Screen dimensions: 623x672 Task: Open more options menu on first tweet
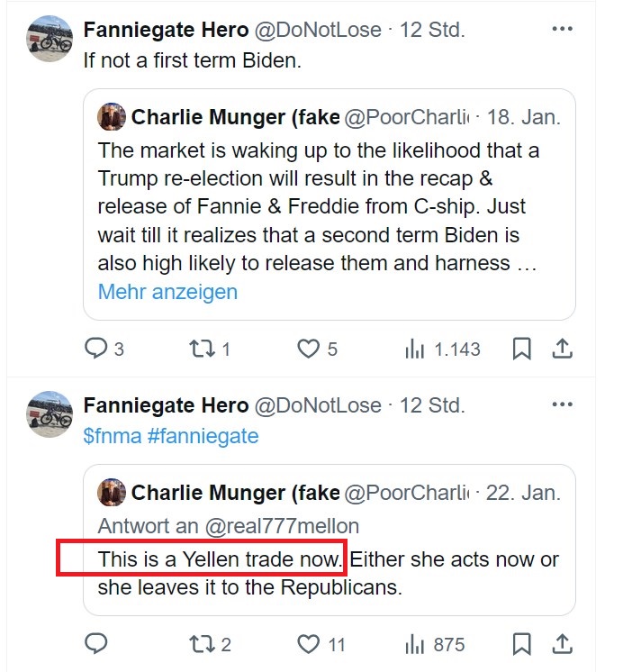[x=562, y=29]
